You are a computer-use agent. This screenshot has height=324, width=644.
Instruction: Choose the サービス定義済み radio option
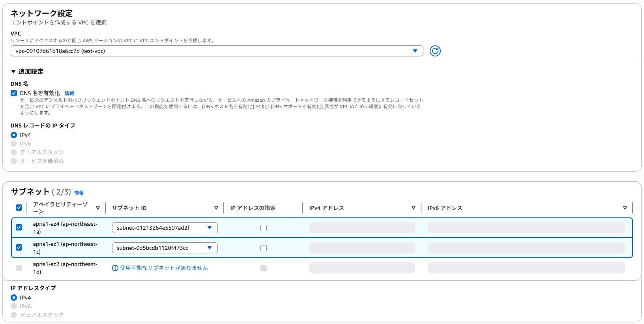(14, 161)
